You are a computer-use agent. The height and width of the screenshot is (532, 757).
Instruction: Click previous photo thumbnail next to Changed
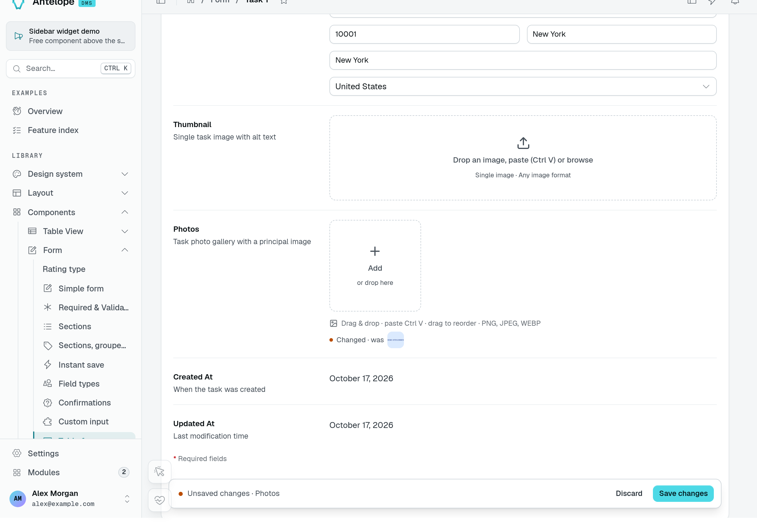click(395, 340)
